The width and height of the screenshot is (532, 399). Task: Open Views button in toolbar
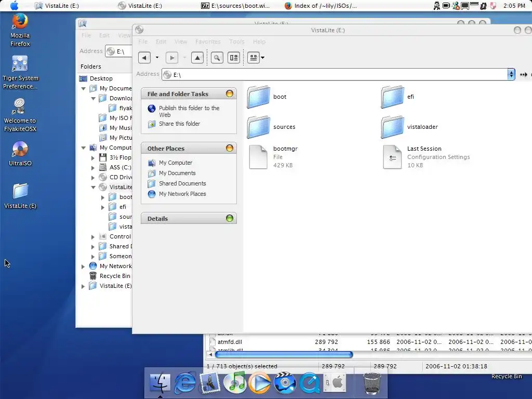pyautogui.click(x=254, y=58)
